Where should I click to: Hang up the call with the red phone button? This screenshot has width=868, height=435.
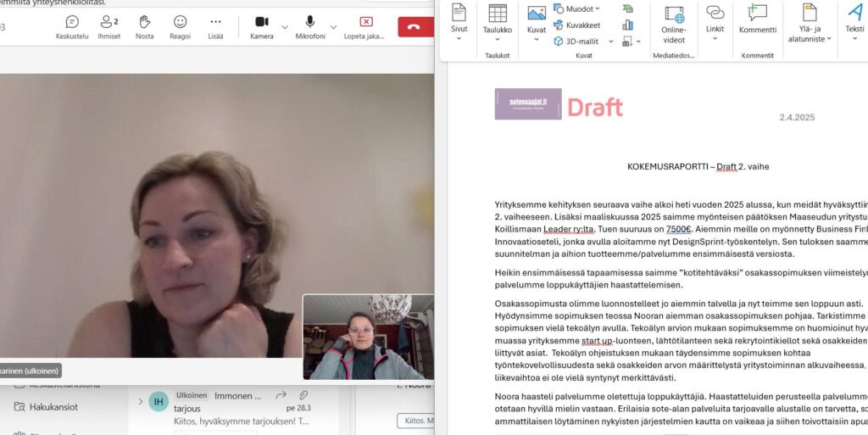click(415, 26)
